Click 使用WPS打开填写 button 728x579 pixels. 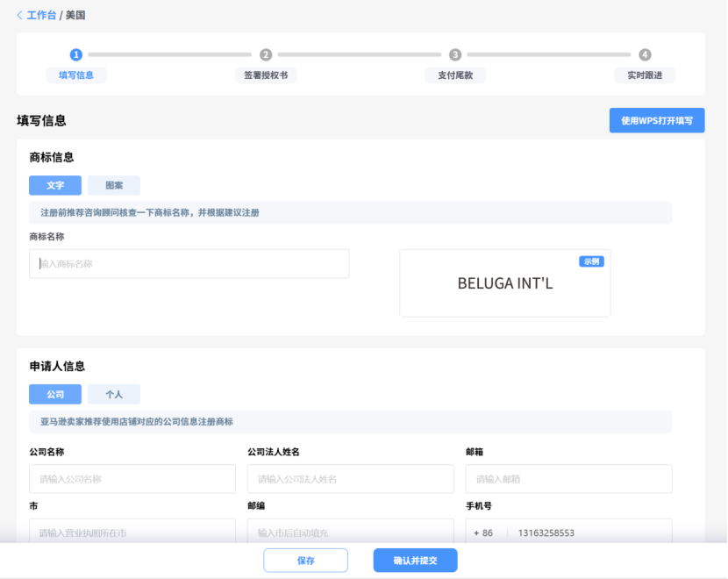[x=657, y=121]
